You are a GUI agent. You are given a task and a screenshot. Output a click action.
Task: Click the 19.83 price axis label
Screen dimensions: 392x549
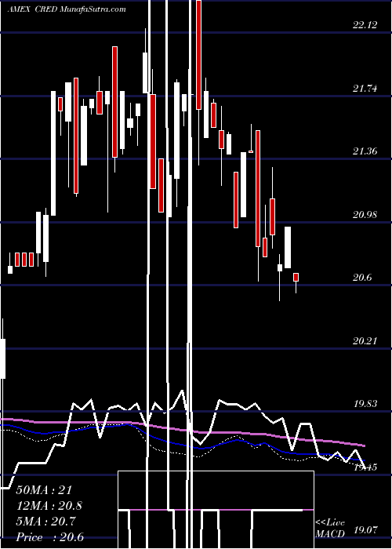pos(365,404)
